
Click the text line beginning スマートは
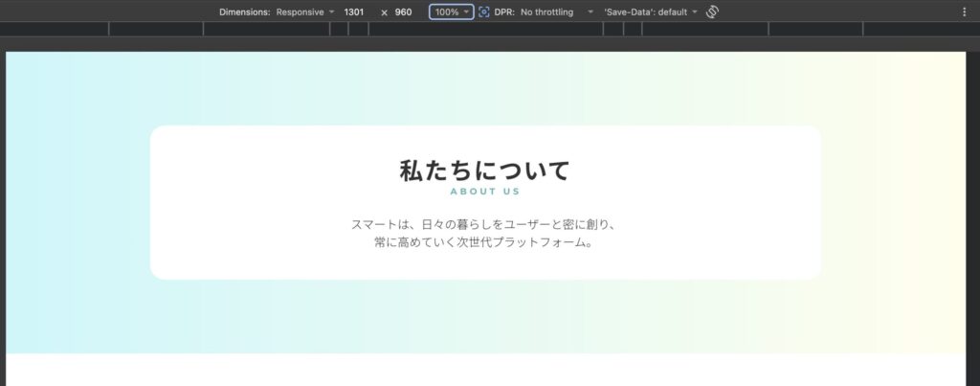pos(485,224)
